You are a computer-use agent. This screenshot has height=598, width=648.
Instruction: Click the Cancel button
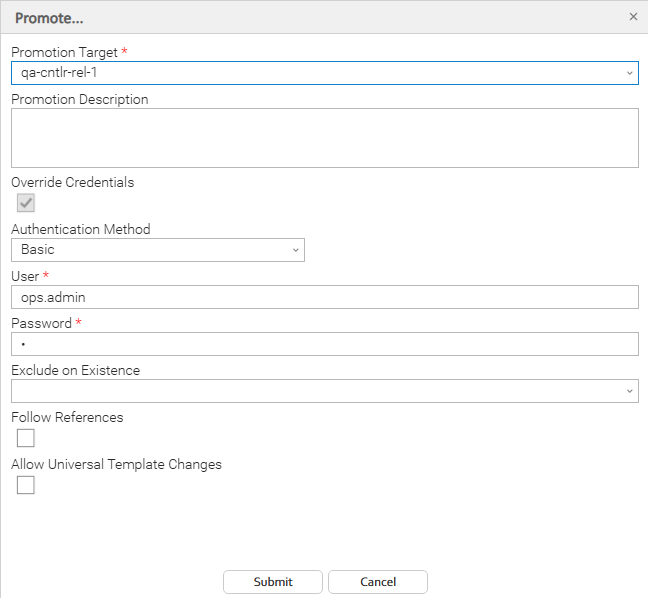[378, 582]
